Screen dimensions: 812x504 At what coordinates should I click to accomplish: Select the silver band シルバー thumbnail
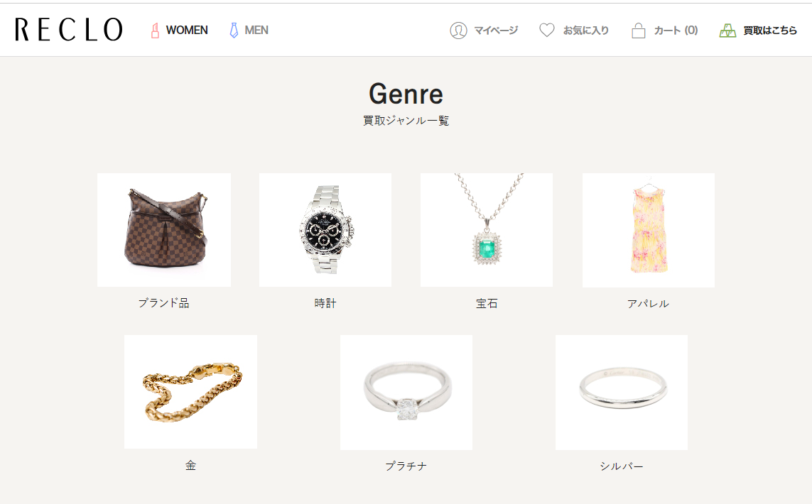point(622,393)
